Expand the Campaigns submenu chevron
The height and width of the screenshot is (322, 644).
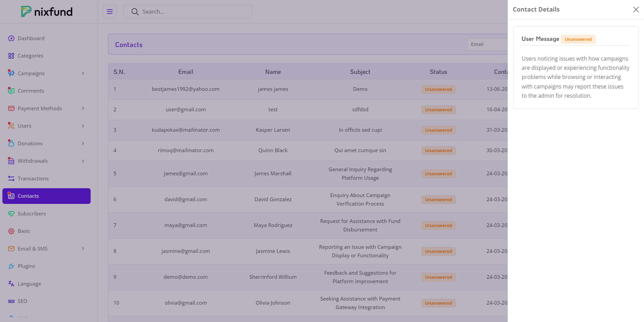coord(83,74)
